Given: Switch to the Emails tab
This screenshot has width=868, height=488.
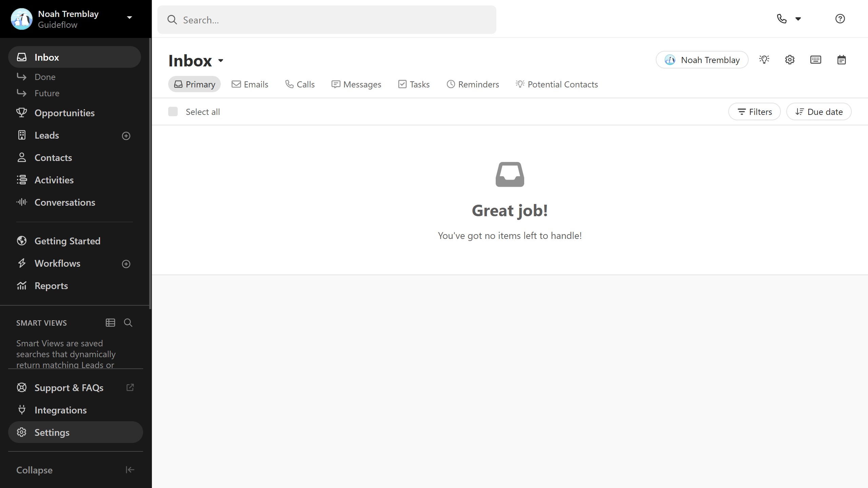Looking at the screenshot, I should pyautogui.click(x=250, y=84).
